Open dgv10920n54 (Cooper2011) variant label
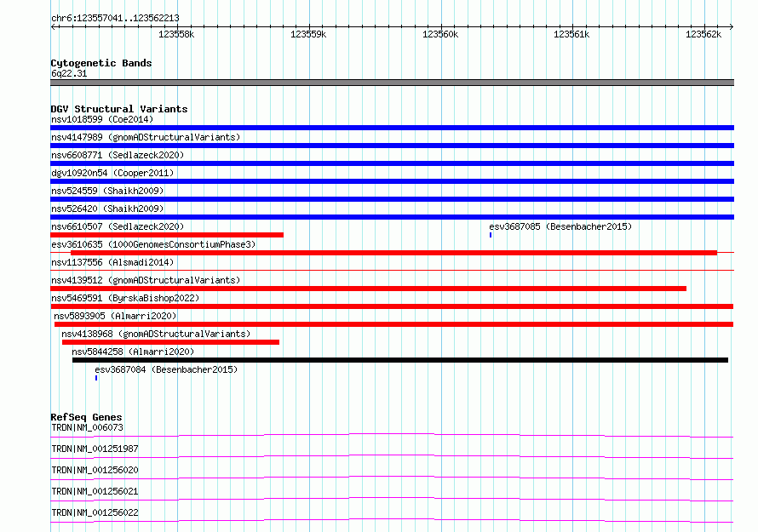 [112, 173]
